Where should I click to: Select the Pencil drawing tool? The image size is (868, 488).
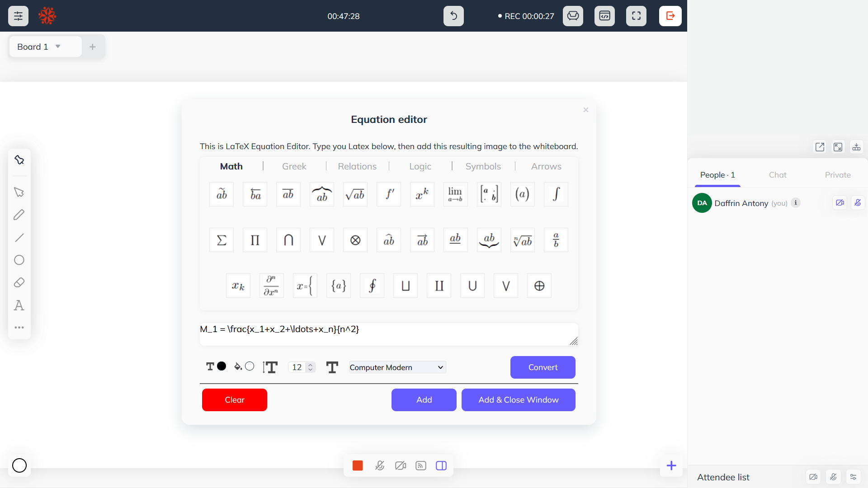tap(19, 215)
